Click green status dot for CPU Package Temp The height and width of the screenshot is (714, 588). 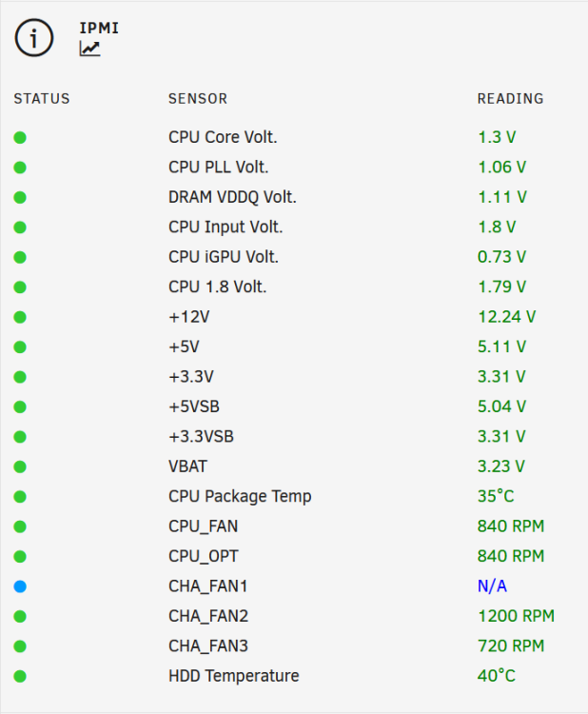[20, 497]
